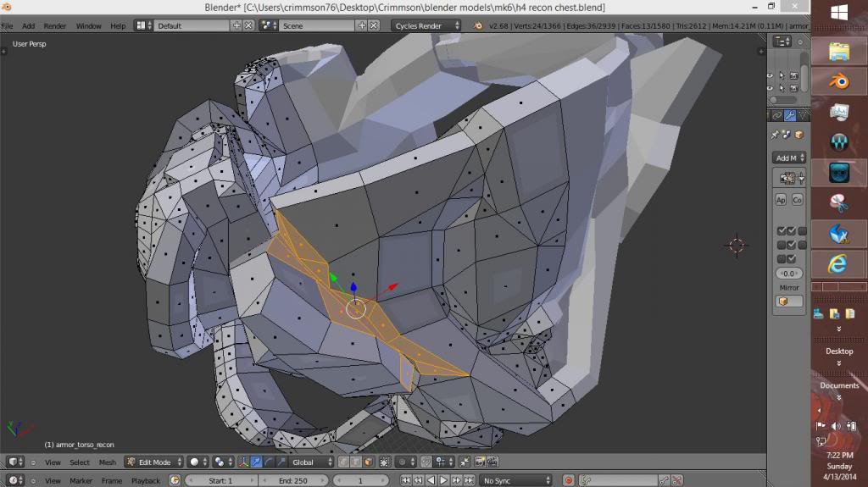868x487 pixels.
Task: Open the modifiers wrench tab
Action: pos(789,115)
